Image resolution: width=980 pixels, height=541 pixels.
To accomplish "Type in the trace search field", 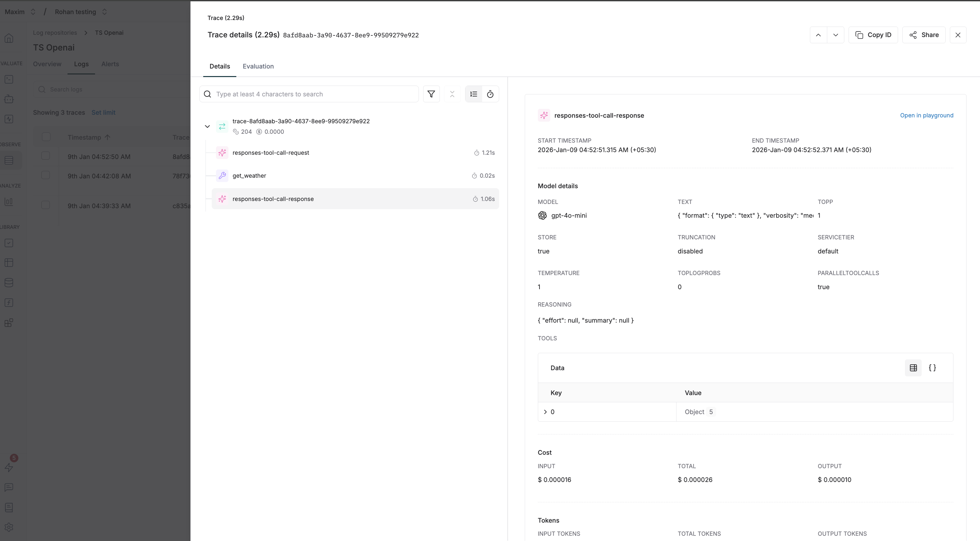I will [308, 94].
